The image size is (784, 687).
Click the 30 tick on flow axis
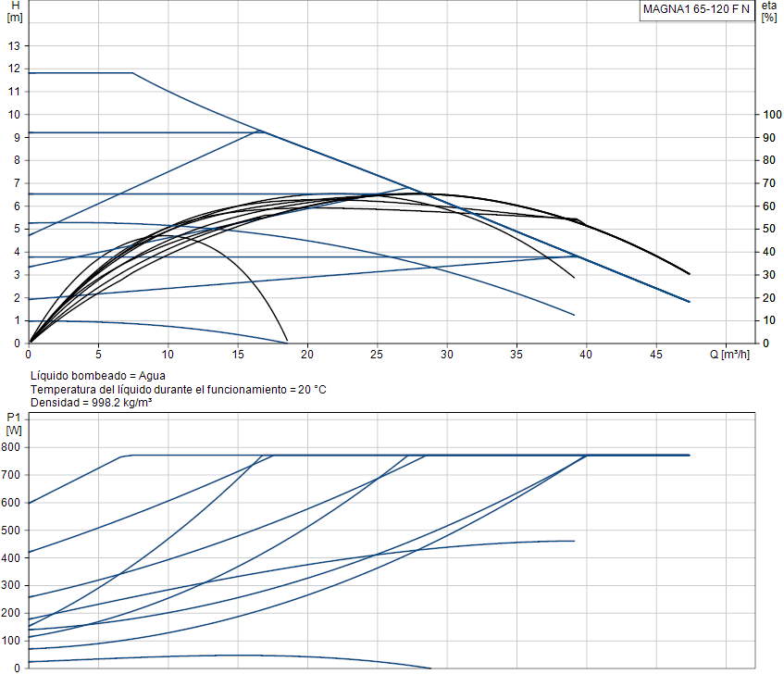tap(446, 355)
